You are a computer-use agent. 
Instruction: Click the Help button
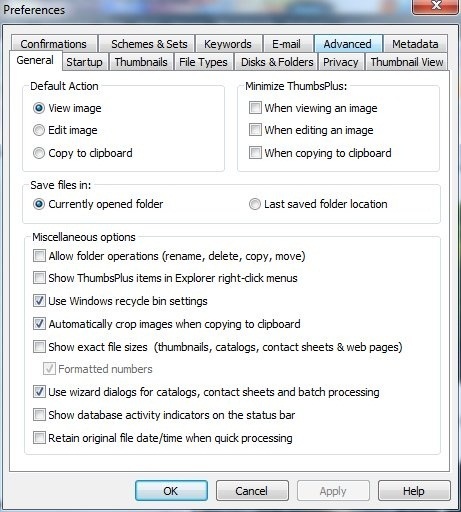coord(414,491)
